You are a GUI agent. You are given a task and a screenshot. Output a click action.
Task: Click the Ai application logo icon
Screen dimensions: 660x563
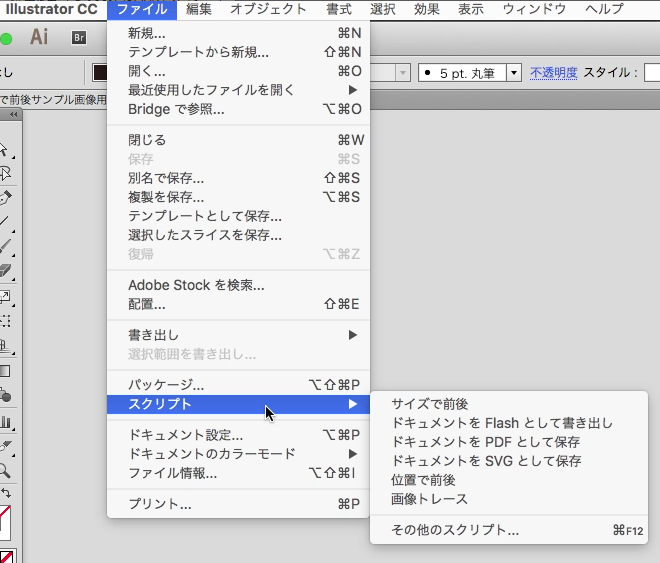[39, 37]
